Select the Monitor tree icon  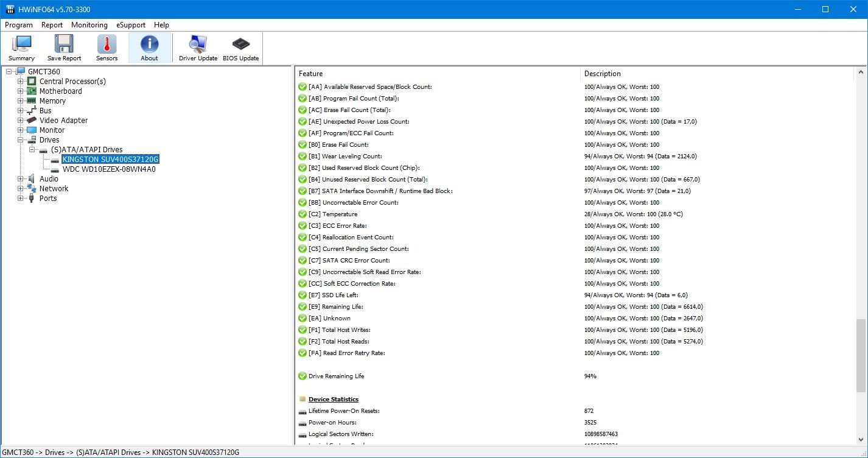point(32,130)
